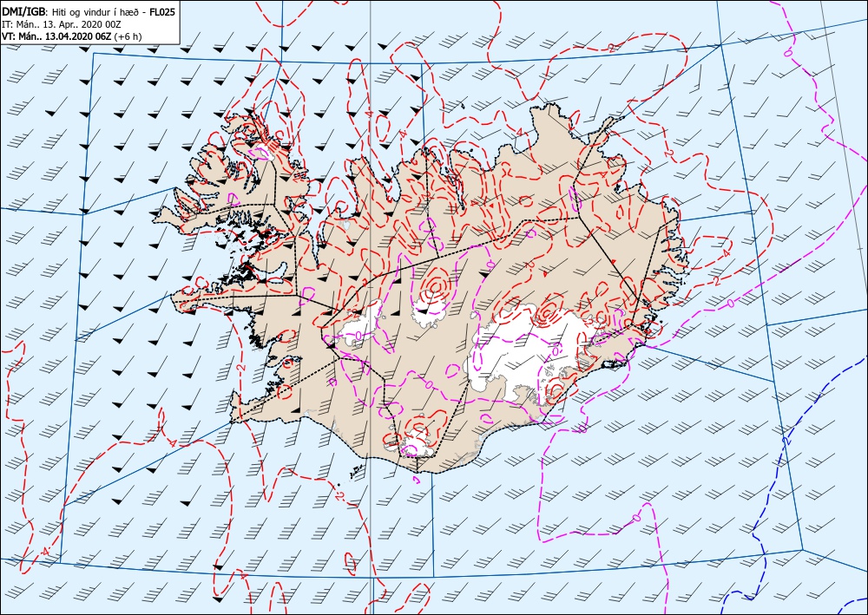Click the '(+6 h)' forecast offset text
Screen dimensions: 868x615
(x=128, y=36)
